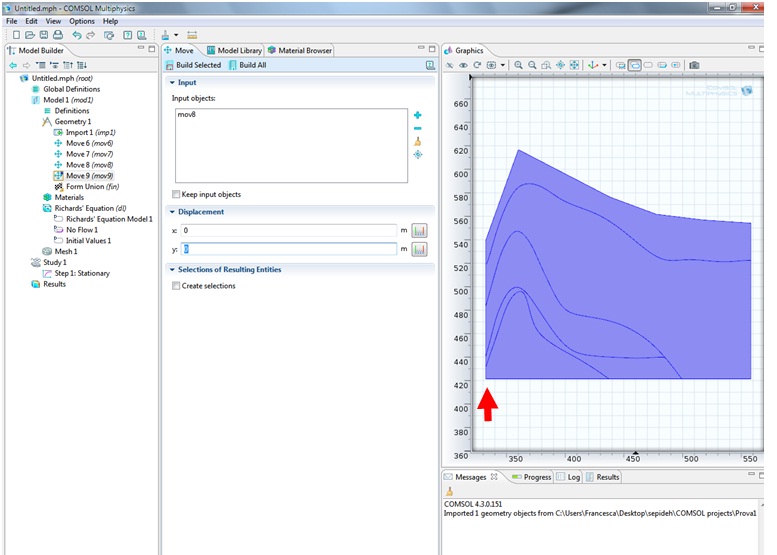The width and height of the screenshot is (777, 555).
Task: Take a snapshot with the camera icon
Action: coord(694,65)
